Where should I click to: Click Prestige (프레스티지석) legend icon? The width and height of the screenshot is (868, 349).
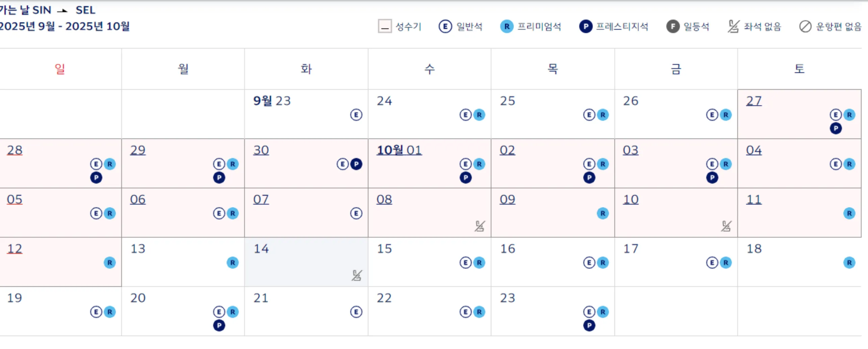click(586, 27)
